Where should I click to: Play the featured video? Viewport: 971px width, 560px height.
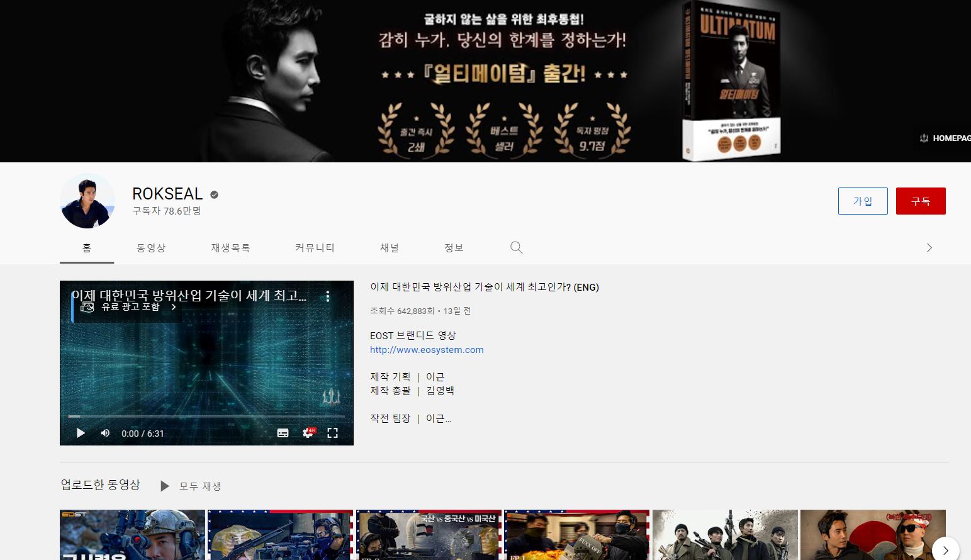point(81,433)
